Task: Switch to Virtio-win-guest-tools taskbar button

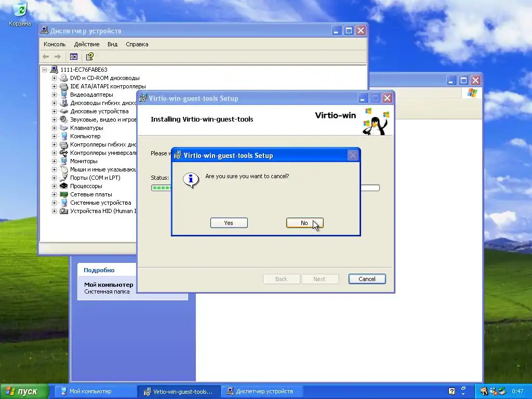Action: (x=179, y=392)
